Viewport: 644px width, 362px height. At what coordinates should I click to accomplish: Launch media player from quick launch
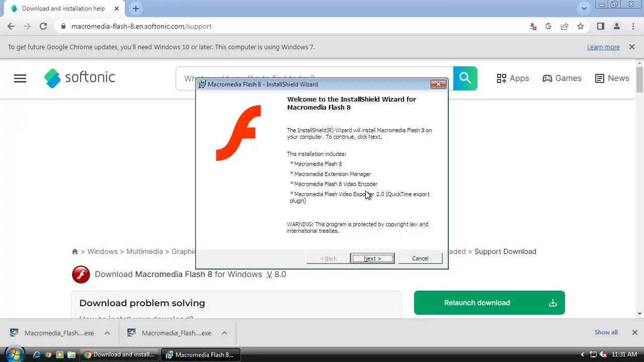(x=60, y=354)
